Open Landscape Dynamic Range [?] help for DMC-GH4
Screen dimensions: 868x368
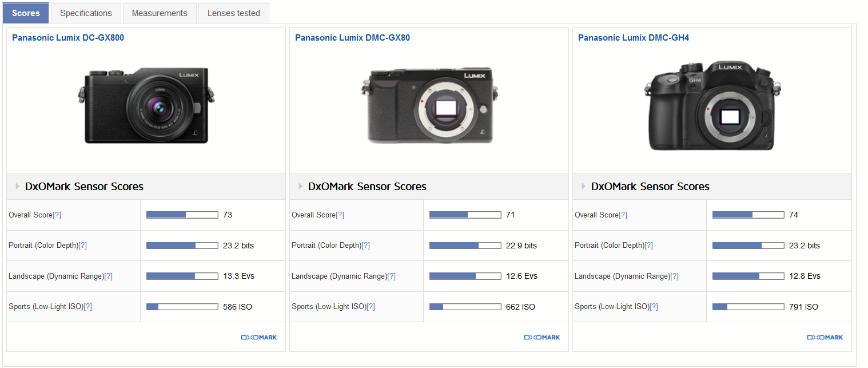coord(674,276)
